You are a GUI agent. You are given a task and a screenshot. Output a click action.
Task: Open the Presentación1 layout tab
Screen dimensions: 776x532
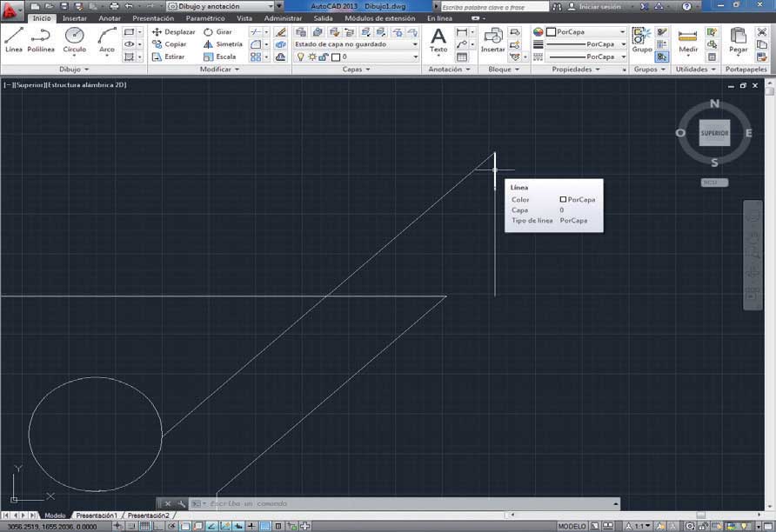(97, 515)
